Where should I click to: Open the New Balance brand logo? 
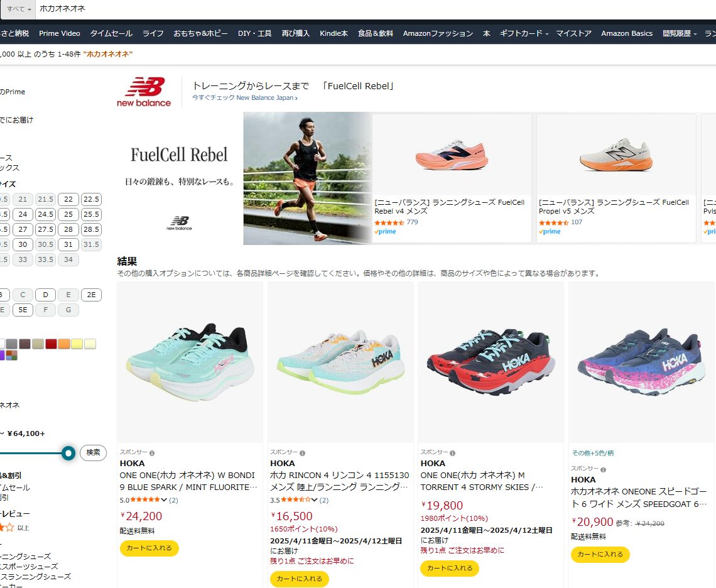[144, 92]
